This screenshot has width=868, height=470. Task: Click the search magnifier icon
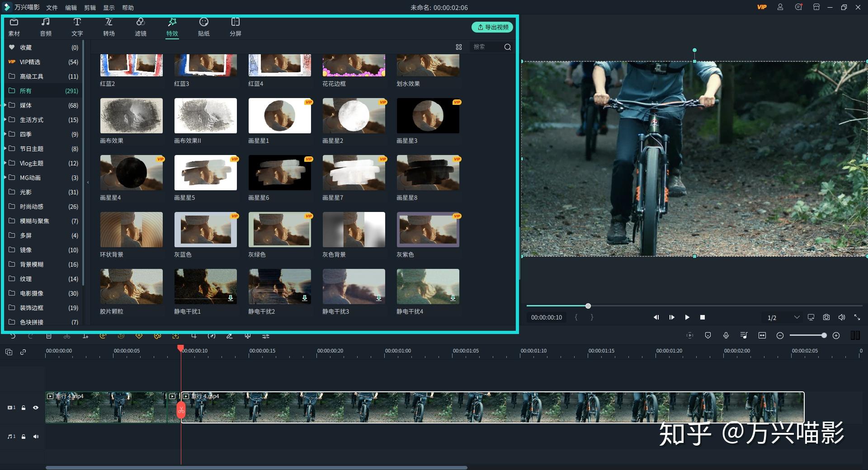click(x=508, y=47)
